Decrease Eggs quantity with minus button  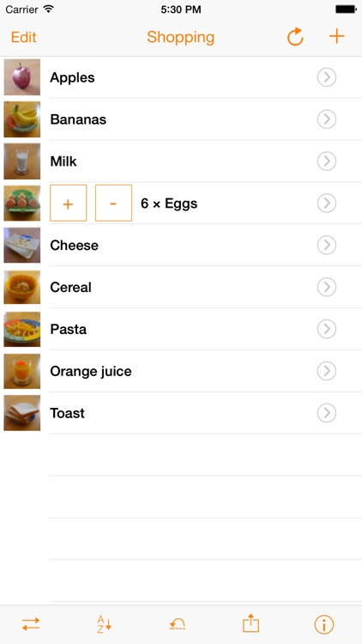(x=114, y=203)
